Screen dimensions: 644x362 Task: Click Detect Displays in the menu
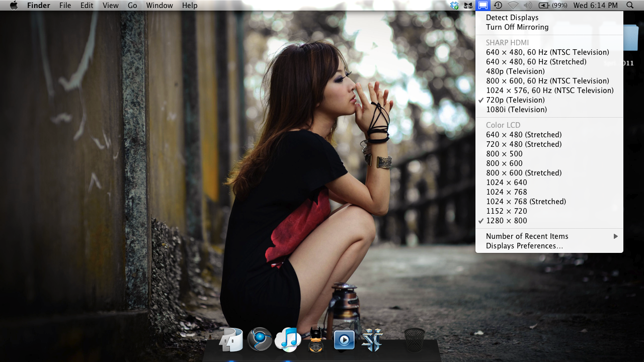(549, 18)
